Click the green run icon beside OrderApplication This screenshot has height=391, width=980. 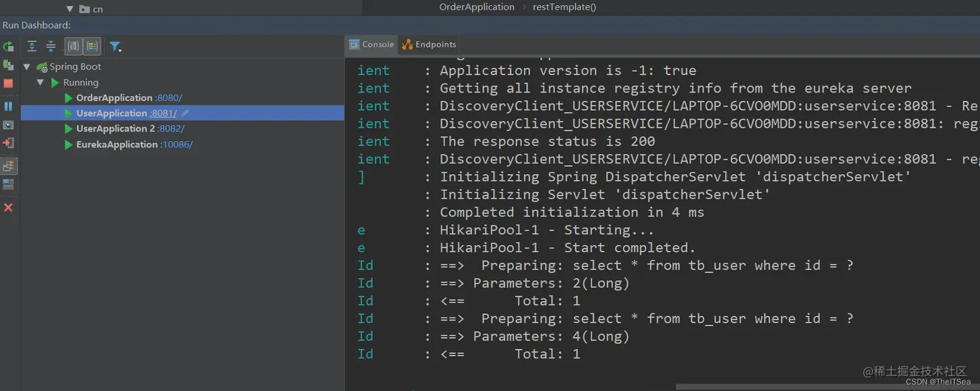68,98
